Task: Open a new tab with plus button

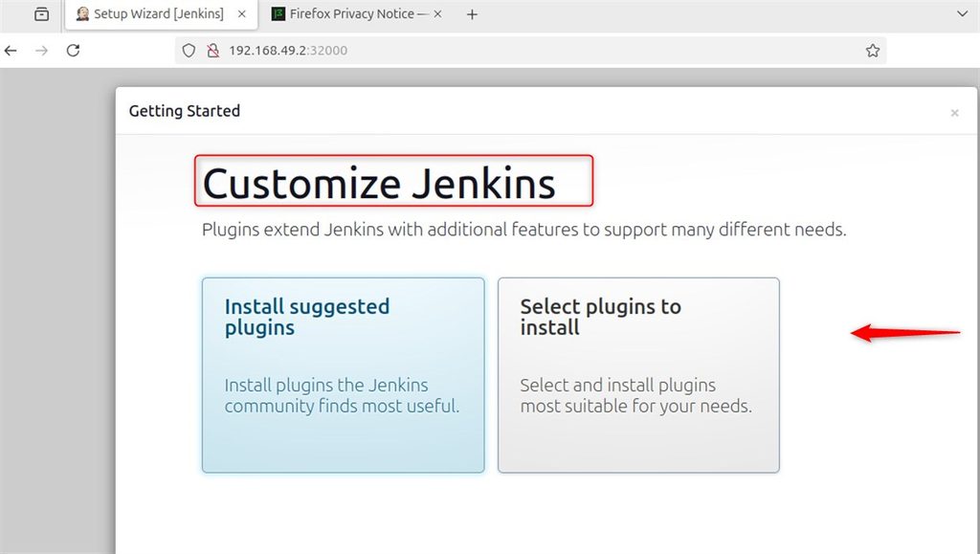Action: click(472, 13)
